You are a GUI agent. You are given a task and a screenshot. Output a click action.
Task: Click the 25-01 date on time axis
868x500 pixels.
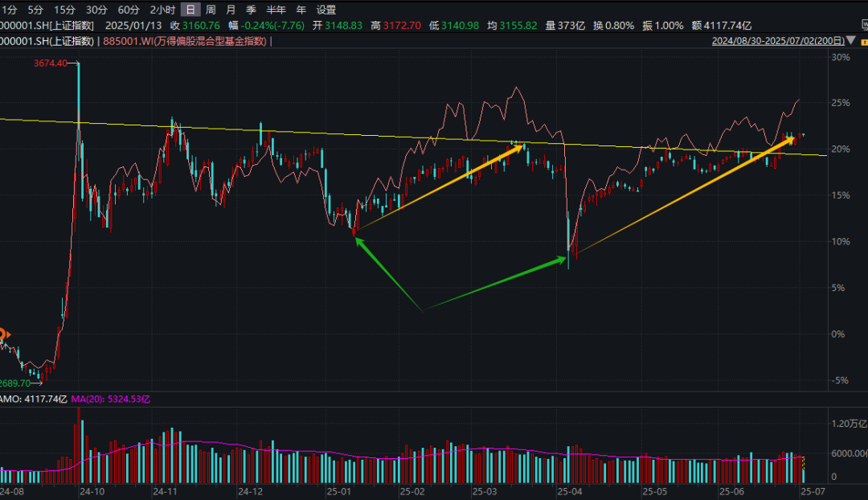tap(339, 492)
